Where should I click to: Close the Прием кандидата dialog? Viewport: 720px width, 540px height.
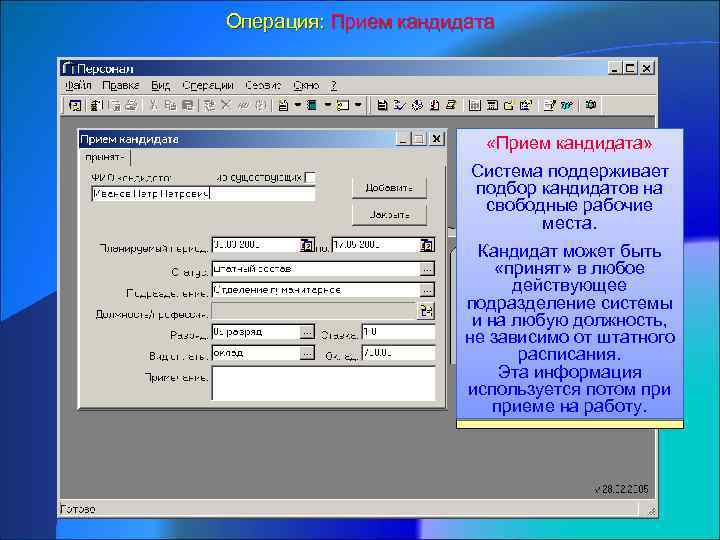point(437,139)
